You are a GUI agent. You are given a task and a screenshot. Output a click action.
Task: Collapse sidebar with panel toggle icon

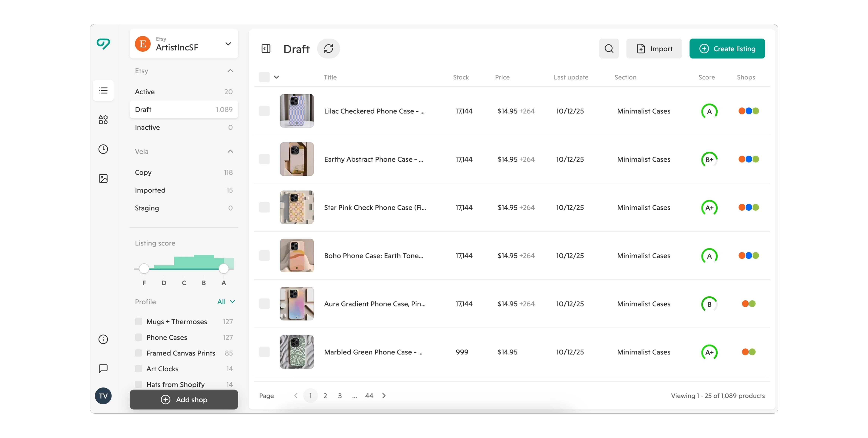click(x=266, y=49)
